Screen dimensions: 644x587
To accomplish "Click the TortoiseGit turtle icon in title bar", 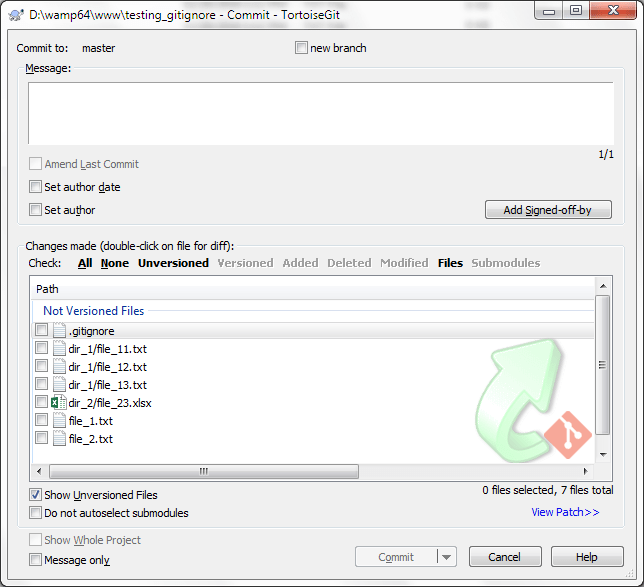I will (x=16, y=15).
